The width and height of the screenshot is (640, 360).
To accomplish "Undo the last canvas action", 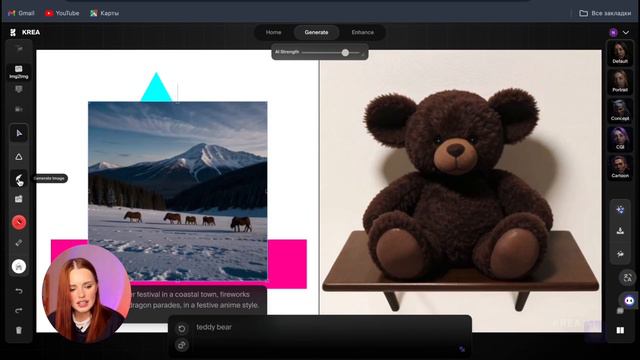I will (19, 291).
